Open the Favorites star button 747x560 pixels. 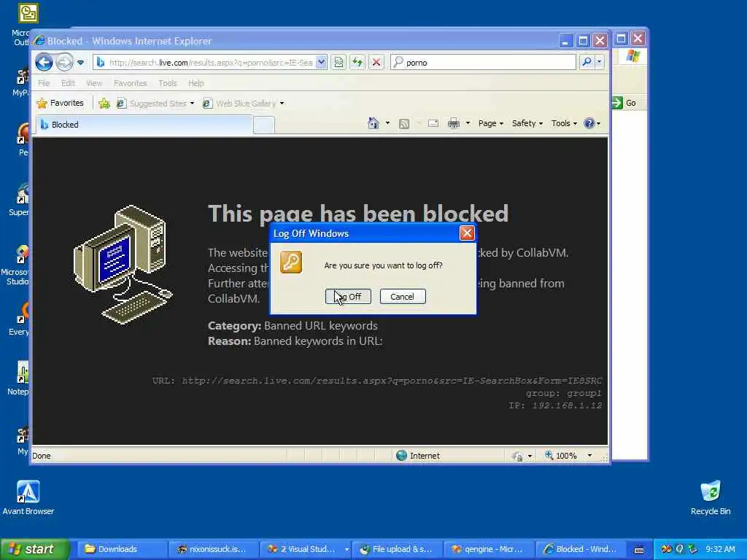[x=60, y=104]
